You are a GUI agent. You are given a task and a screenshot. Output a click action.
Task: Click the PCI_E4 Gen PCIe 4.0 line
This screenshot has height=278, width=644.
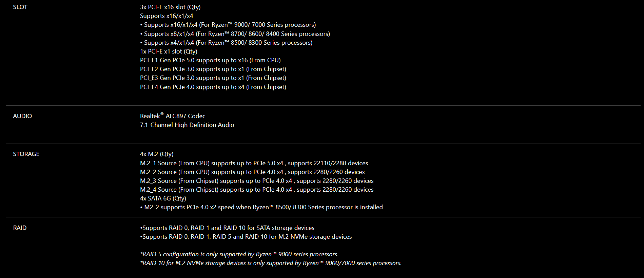pos(213,87)
